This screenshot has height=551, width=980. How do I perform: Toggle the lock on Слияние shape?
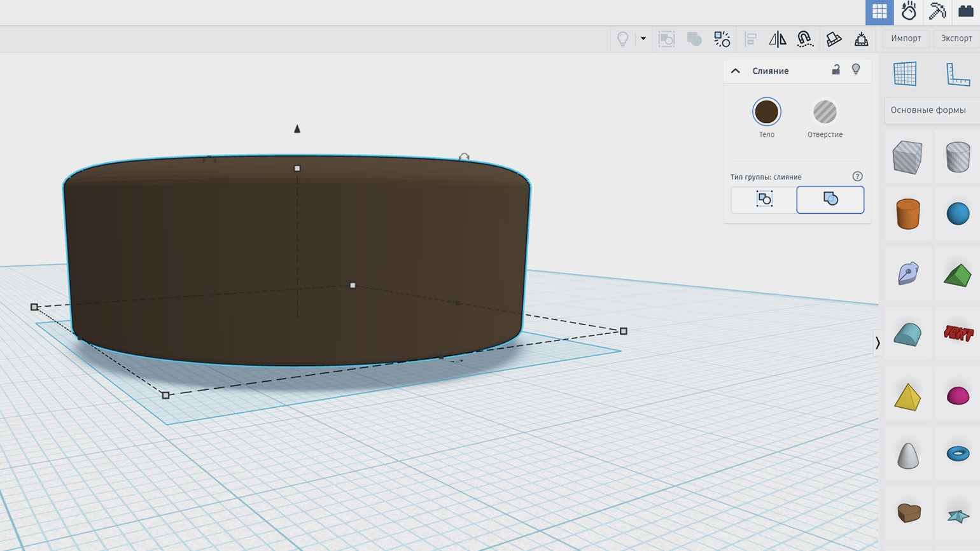(x=836, y=70)
